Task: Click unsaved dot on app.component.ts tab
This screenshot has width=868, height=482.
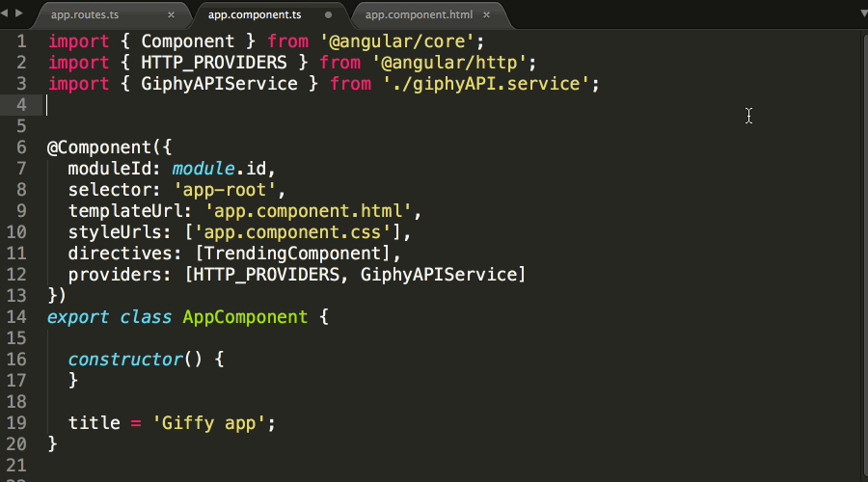Action: coord(328,14)
